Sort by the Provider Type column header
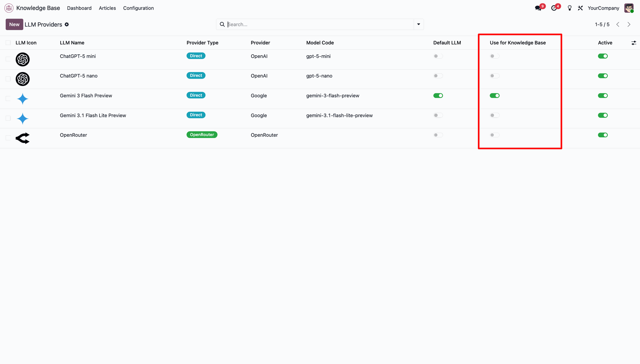Screen dimensions: 640x364 tap(202, 43)
